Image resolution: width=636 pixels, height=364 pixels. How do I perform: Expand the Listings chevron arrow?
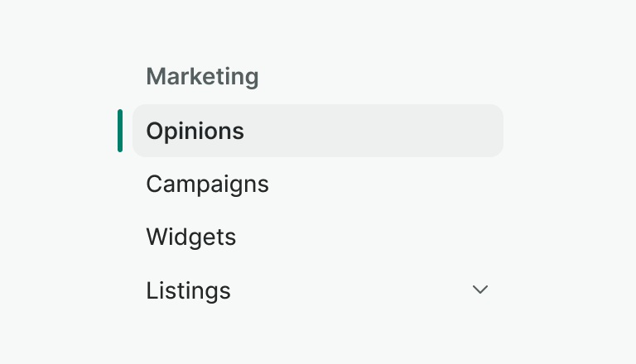point(480,290)
